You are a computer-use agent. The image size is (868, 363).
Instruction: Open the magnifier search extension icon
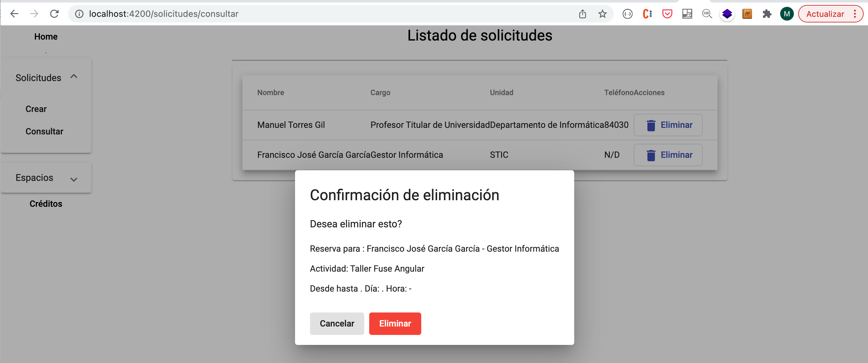click(x=707, y=14)
